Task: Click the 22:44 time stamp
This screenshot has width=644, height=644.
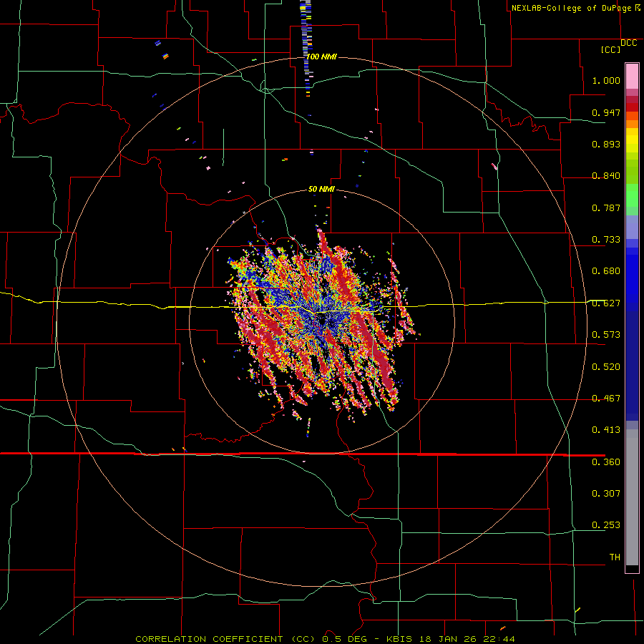Action: point(500,639)
